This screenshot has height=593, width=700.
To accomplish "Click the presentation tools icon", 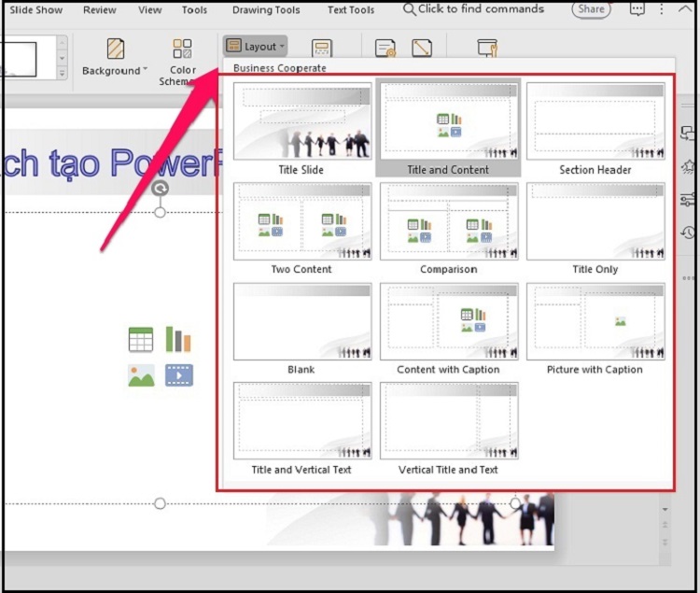I will [487, 48].
